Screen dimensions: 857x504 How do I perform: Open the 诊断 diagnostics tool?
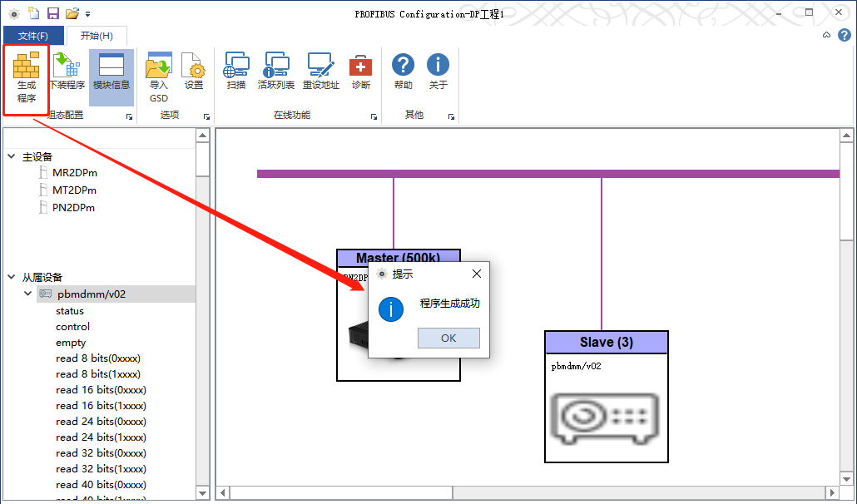pos(361,72)
